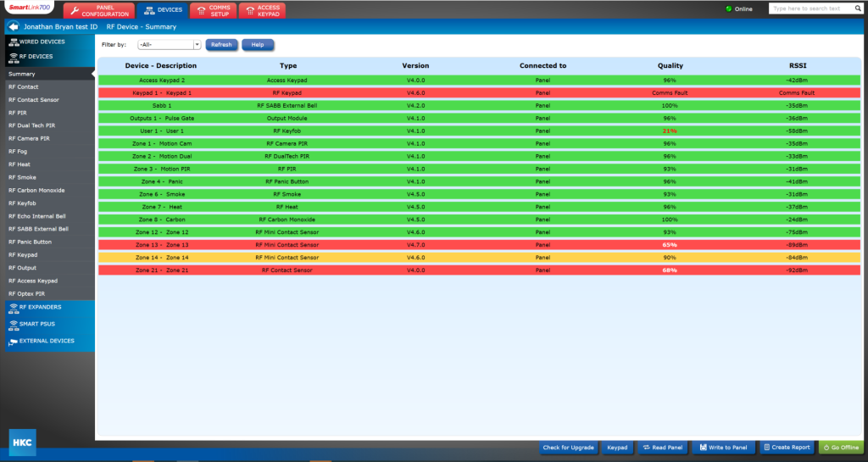The width and height of the screenshot is (868, 462).
Task: Click the Read Panel button
Action: [662, 448]
